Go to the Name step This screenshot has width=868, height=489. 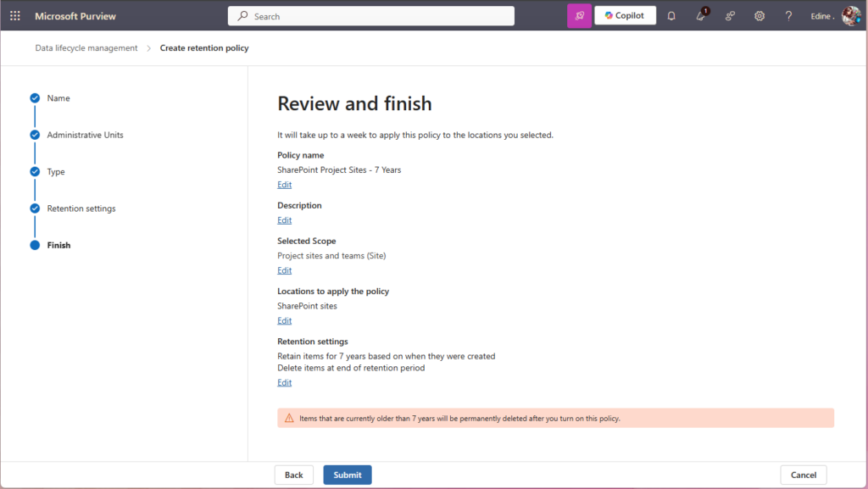tap(58, 98)
